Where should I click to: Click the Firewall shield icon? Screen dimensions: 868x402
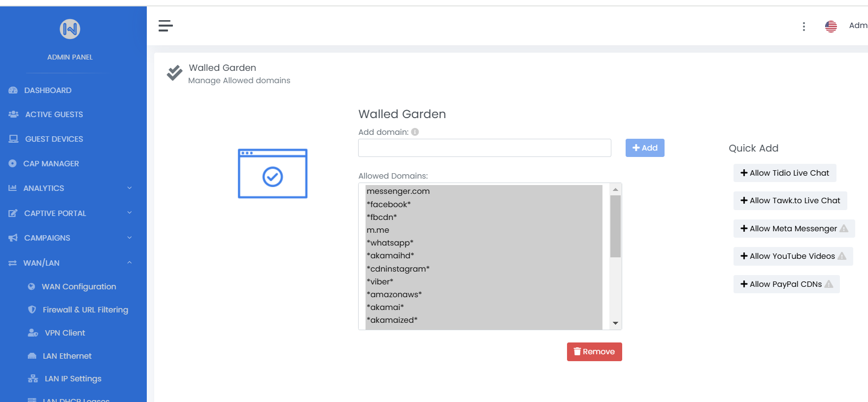point(32,309)
